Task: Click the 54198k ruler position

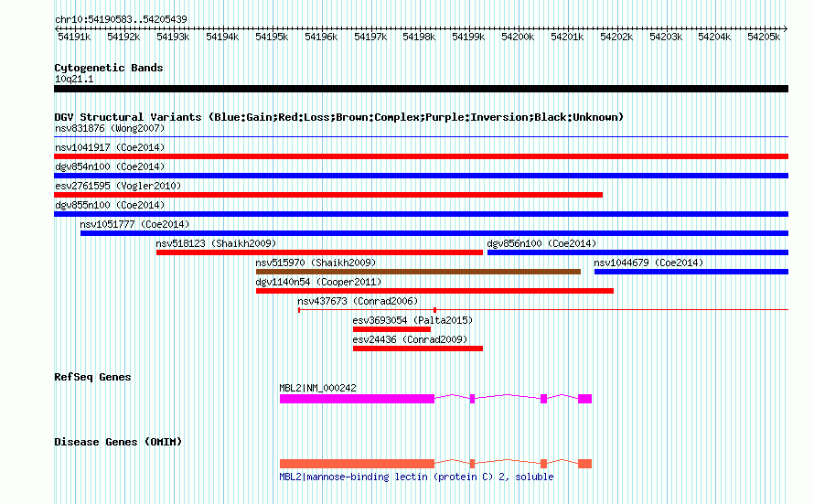Action: tap(419, 37)
